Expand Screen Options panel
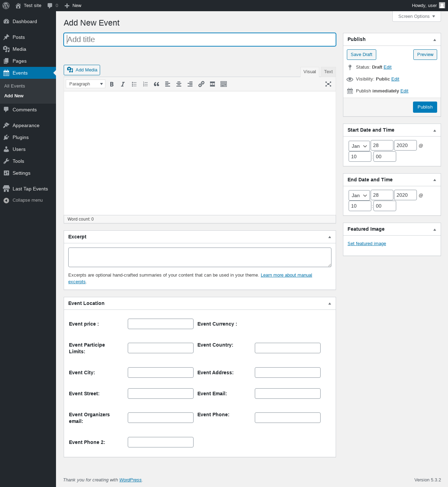 416,16
